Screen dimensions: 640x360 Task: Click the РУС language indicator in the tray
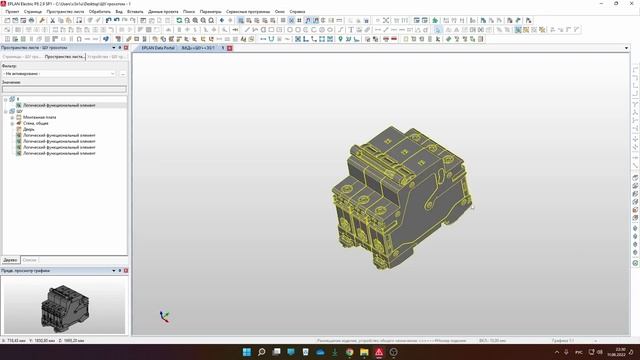pos(579,352)
